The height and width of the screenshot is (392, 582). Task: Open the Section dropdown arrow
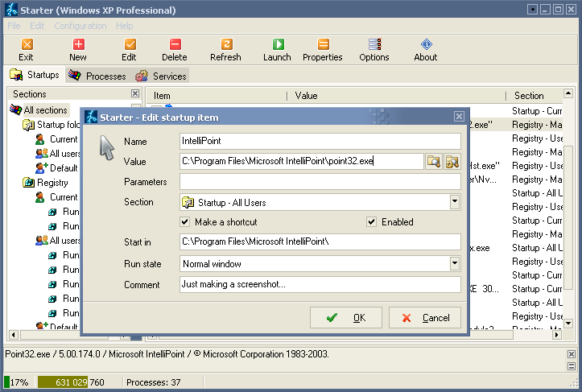455,202
